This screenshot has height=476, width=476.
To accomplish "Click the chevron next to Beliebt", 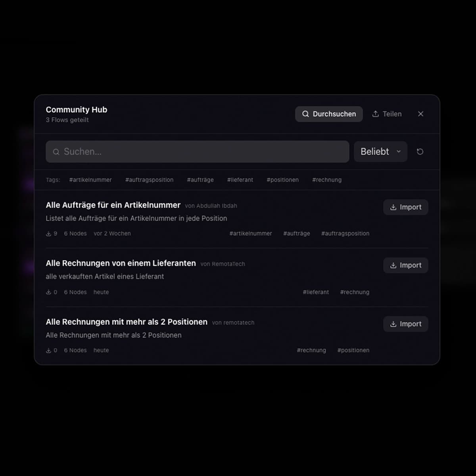I will click(x=399, y=152).
